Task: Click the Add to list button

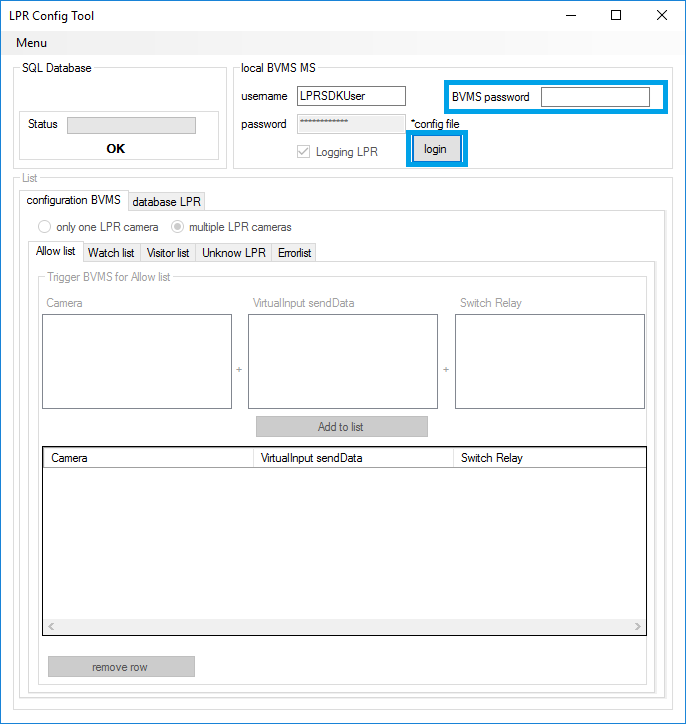Action: coord(341,427)
